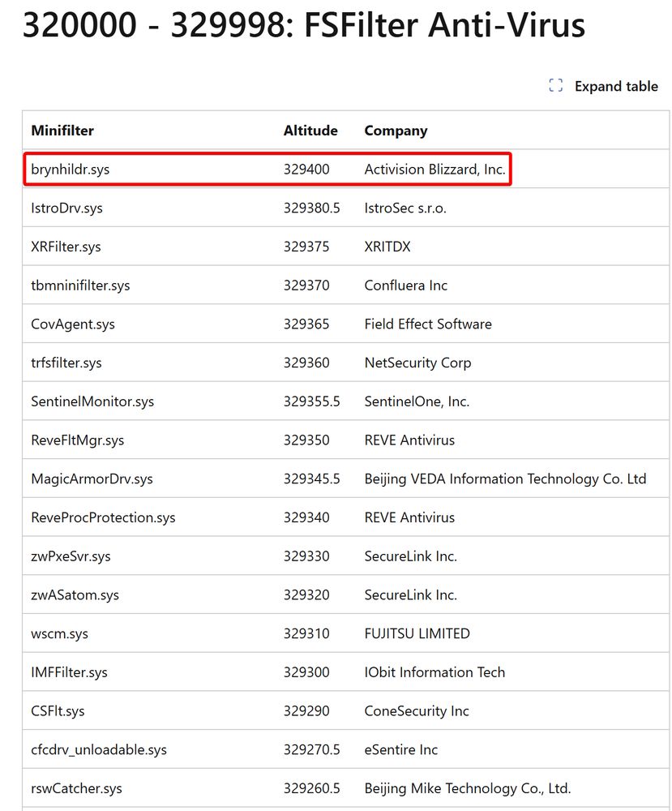672x811 pixels.
Task: Click the FUJITSU LIMITED company cell
Action: coord(417,633)
